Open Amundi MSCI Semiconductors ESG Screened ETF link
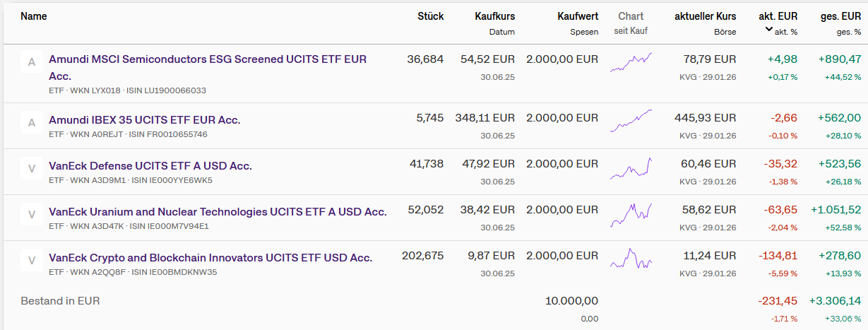This screenshot has width=868, height=330. 207,59
